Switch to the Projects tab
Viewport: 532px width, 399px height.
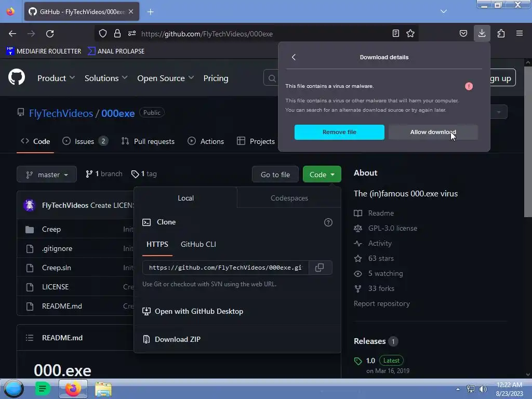coord(256,141)
